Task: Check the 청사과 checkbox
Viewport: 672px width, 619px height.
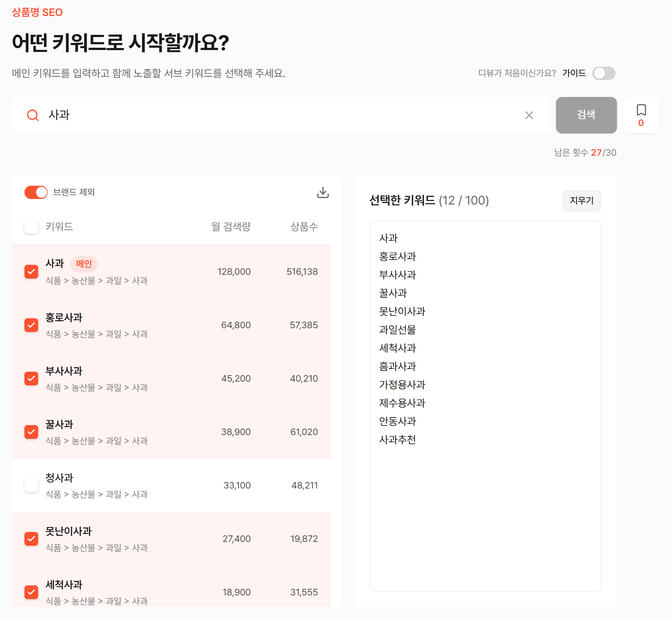Action: pos(31,485)
